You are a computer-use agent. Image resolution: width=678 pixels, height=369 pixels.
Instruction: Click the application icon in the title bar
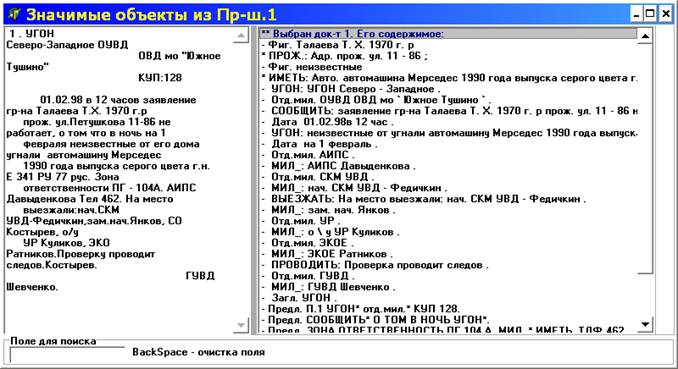click(x=14, y=14)
